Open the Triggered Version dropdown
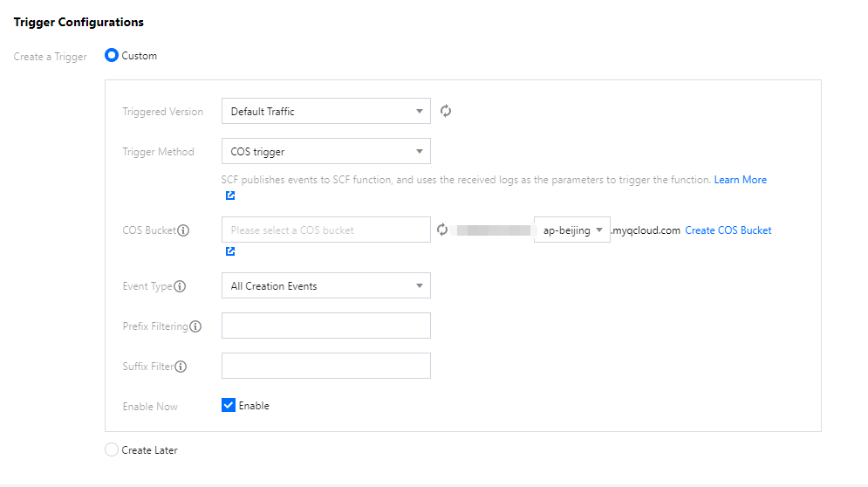The width and height of the screenshot is (868, 487). pos(325,112)
